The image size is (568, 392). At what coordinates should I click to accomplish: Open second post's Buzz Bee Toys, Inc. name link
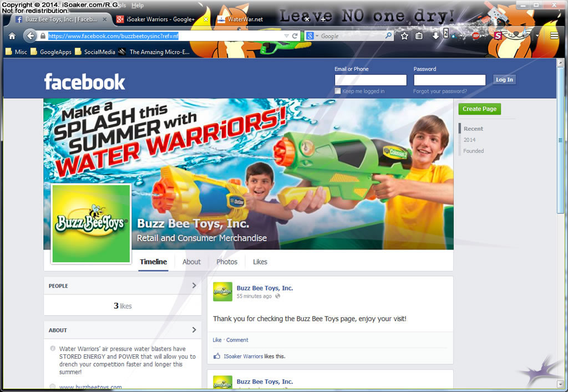pyautogui.click(x=265, y=381)
